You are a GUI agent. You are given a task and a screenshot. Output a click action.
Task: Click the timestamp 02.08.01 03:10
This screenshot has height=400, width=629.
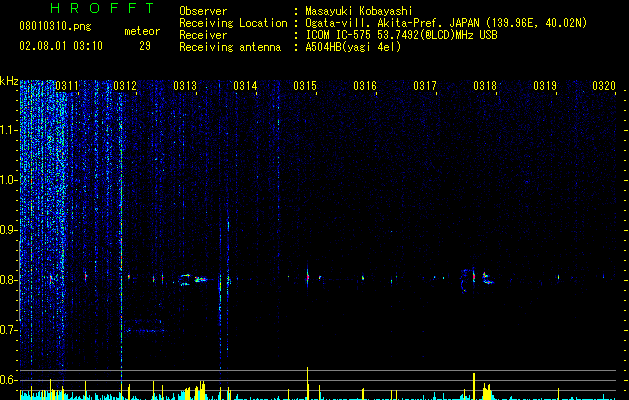click(x=61, y=46)
